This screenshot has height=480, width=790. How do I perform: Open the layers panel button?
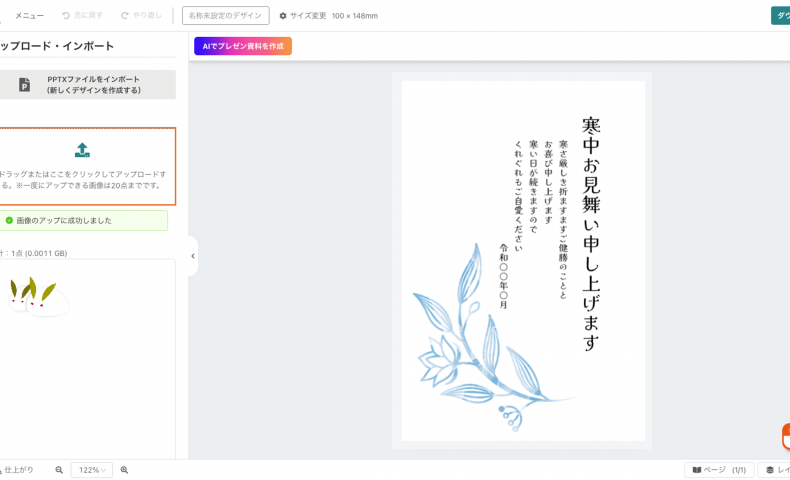(775, 470)
